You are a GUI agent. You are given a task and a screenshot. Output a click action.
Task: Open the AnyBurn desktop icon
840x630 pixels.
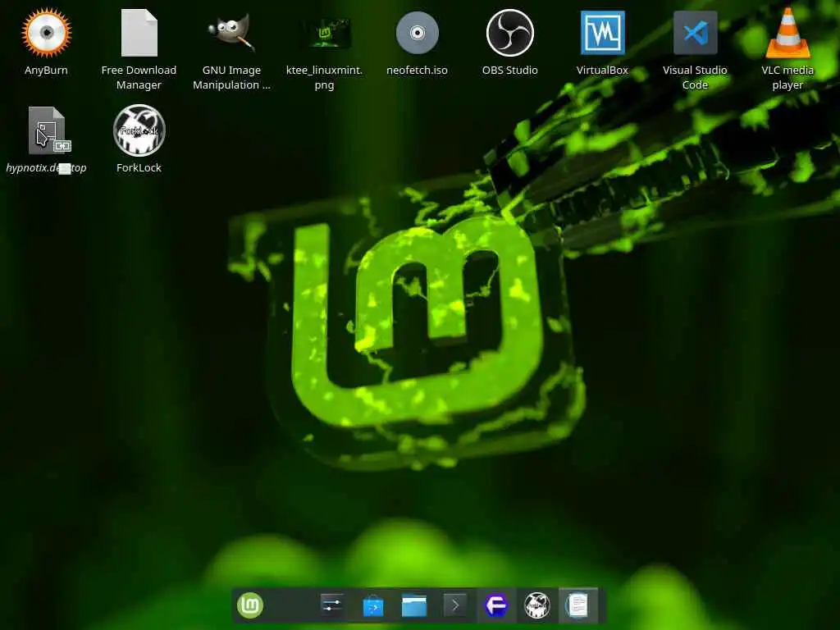point(46,33)
